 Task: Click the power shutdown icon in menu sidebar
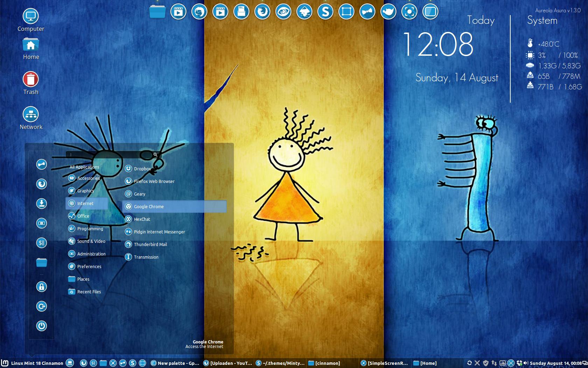(x=42, y=326)
